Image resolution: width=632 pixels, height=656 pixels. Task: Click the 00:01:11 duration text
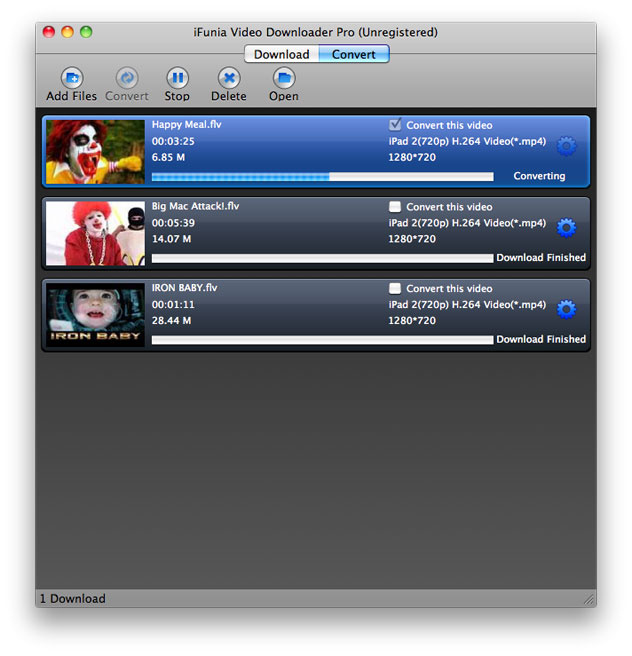point(173,305)
